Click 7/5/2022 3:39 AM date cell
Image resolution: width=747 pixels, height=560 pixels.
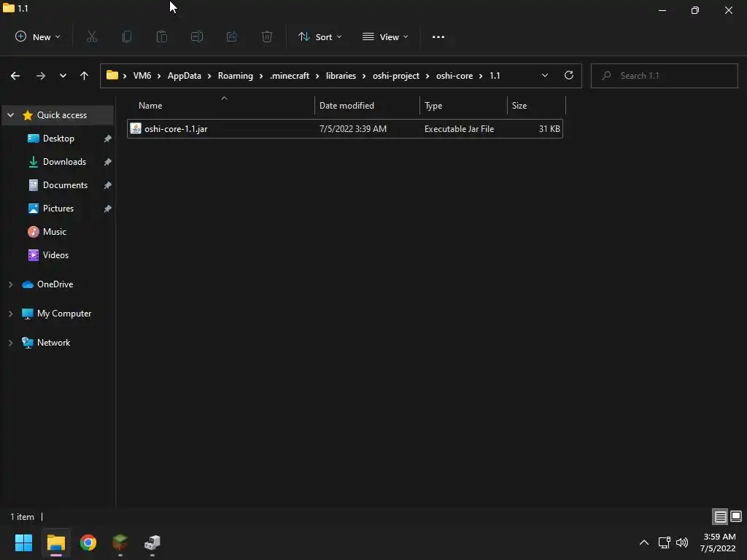coord(353,129)
